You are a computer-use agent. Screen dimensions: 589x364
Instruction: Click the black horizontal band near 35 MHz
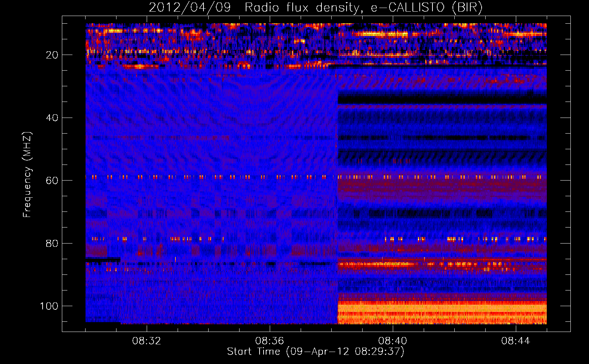[x=442, y=99]
